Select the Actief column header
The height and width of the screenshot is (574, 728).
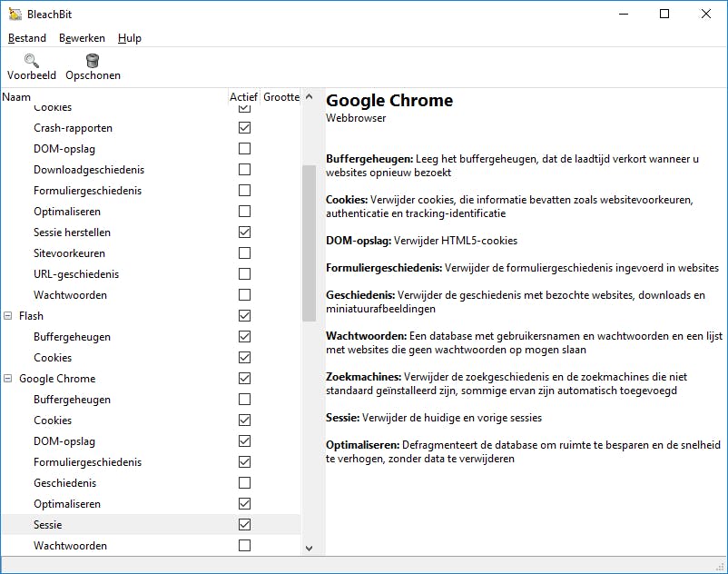[244, 97]
